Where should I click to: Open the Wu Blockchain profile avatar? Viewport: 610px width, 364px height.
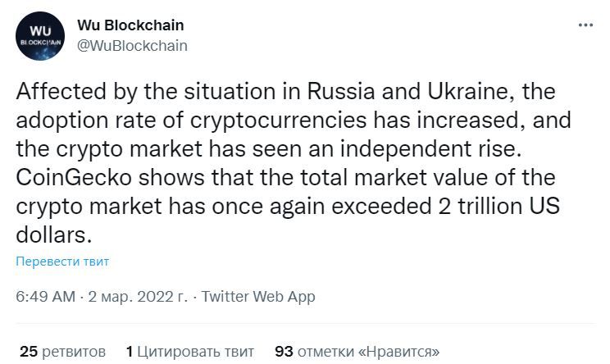click(39, 35)
